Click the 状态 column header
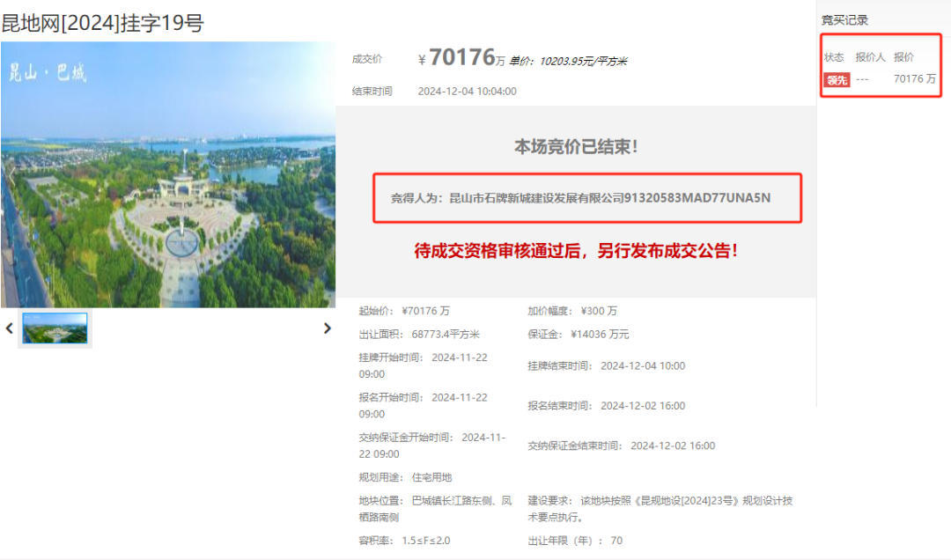The image size is (951, 560). (x=834, y=57)
